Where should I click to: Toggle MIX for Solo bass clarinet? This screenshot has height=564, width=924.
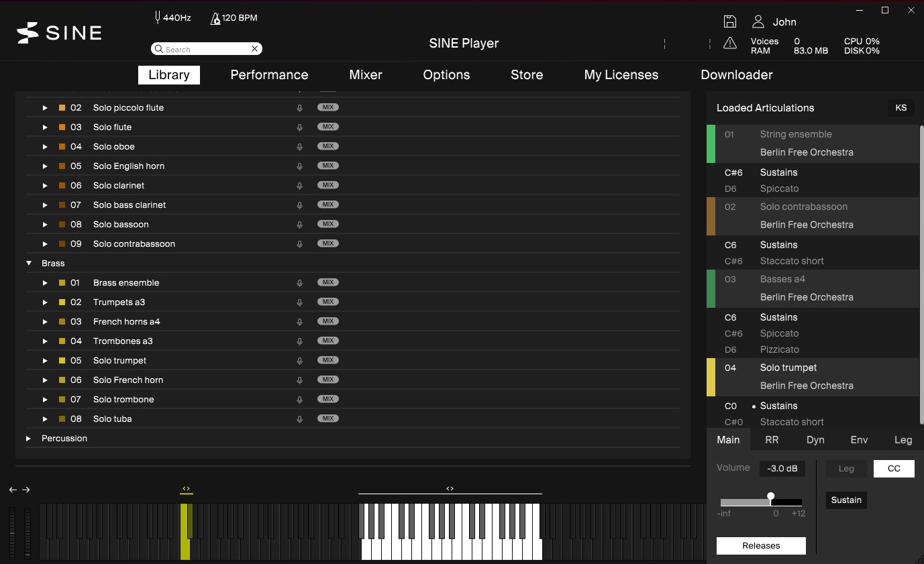click(x=328, y=205)
